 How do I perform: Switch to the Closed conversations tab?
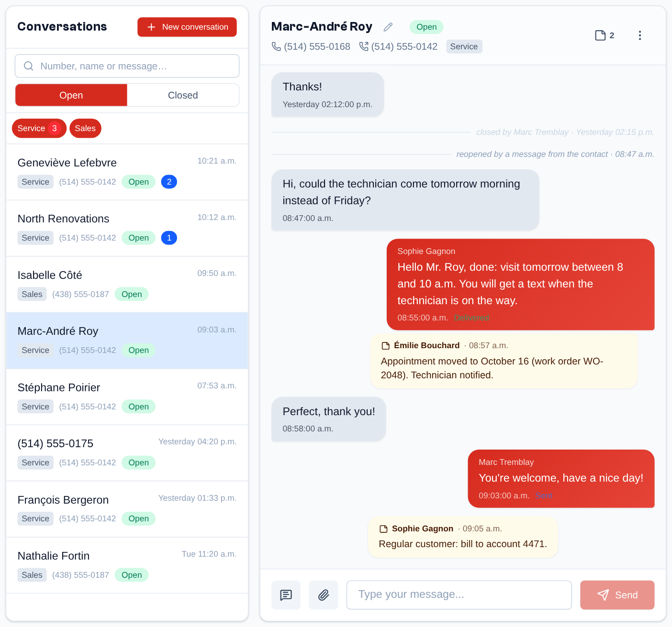(x=183, y=95)
